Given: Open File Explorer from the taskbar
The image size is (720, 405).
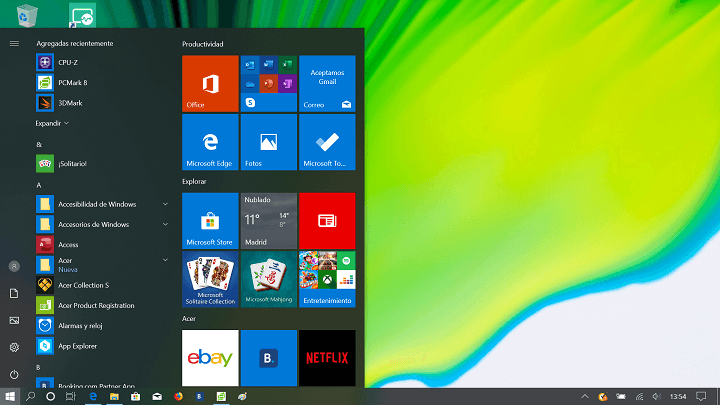Looking at the screenshot, I should (114, 396).
